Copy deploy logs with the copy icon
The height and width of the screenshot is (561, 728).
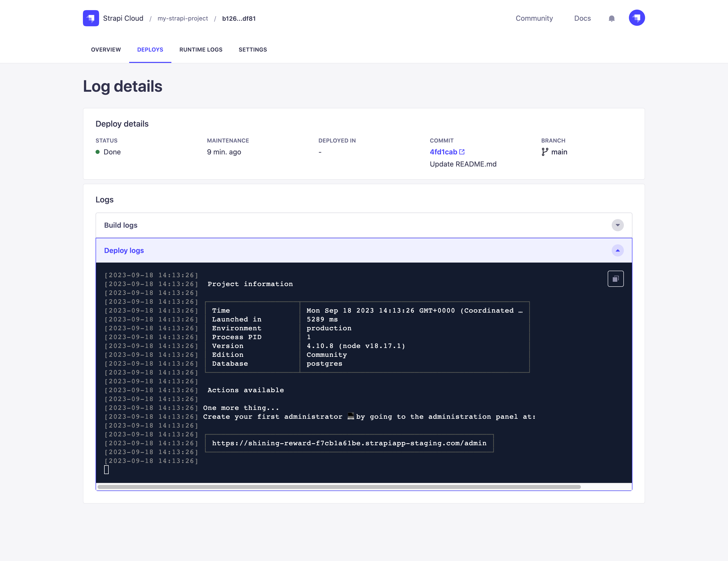(x=615, y=278)
